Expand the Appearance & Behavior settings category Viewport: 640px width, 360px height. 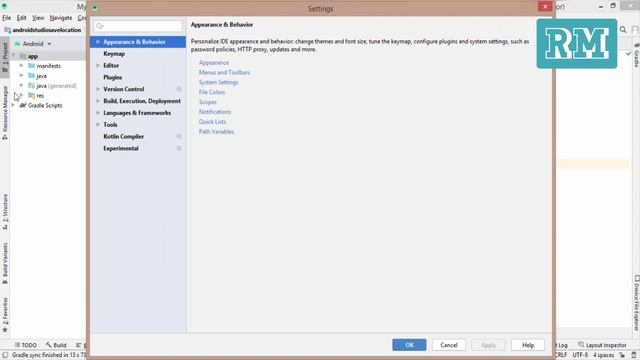pyautogui.click(x=98, y=42)
